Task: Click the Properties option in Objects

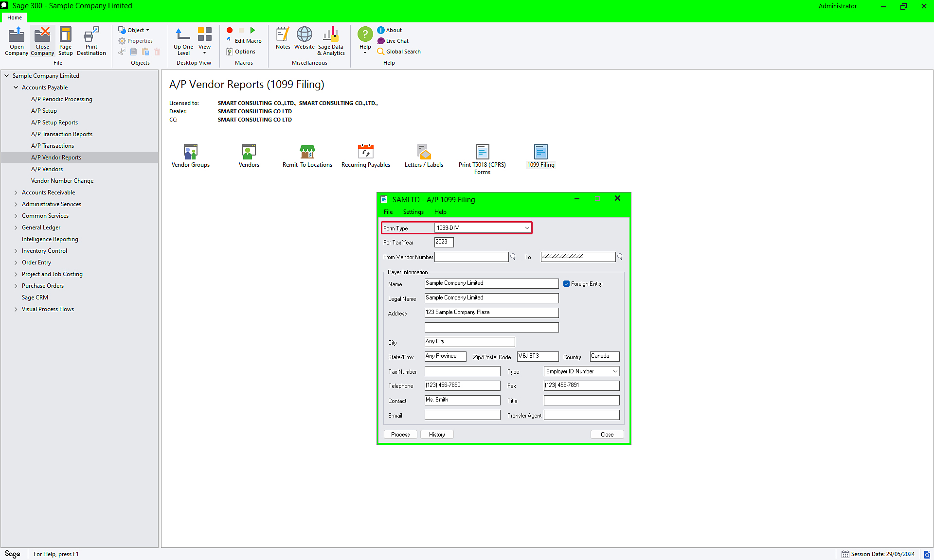Action: click(136, 41)
